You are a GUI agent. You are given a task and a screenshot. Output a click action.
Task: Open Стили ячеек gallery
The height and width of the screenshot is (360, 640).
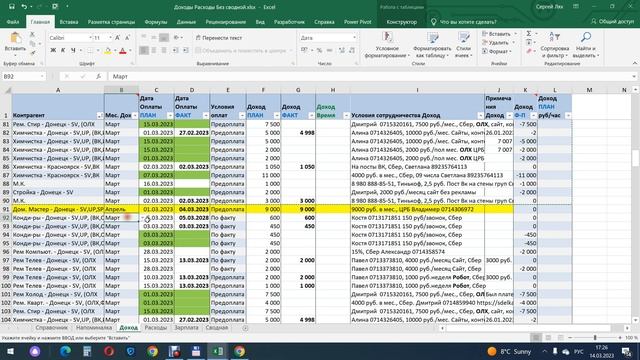pyautogui.click(x=463, y=45)
